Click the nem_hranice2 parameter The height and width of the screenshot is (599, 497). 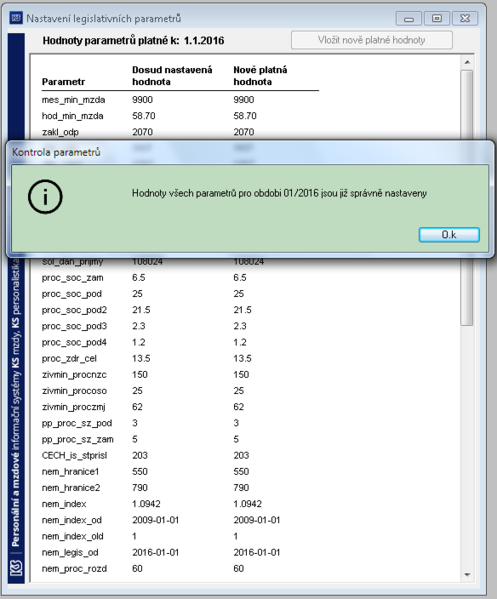click(71, 488)
